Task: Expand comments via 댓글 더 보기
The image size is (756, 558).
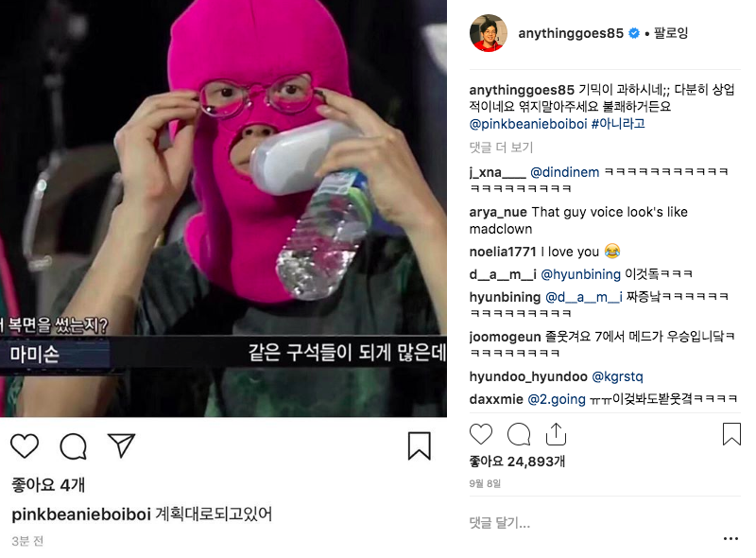Action: pos(501,148)
